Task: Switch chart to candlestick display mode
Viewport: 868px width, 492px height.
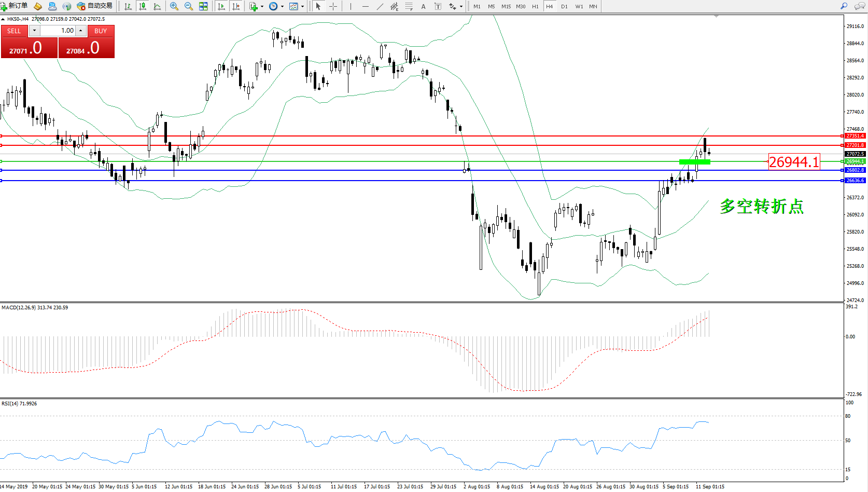Action: (143, 6)
